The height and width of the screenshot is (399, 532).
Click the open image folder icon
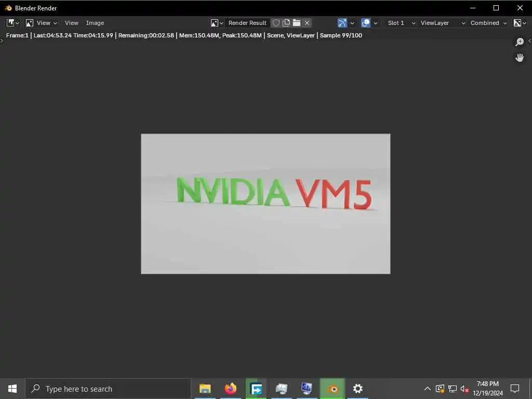click(297, 23)
